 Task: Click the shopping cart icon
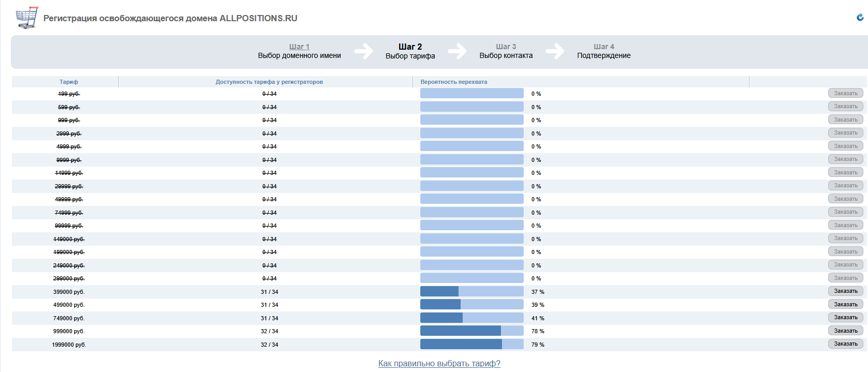click(x=27, y=18)
